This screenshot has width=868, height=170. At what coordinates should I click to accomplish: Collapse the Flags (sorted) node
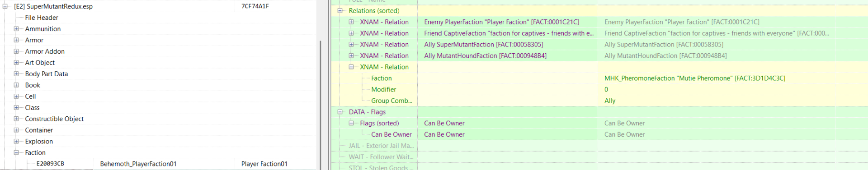pyautogui.click(x=351, y=124)
